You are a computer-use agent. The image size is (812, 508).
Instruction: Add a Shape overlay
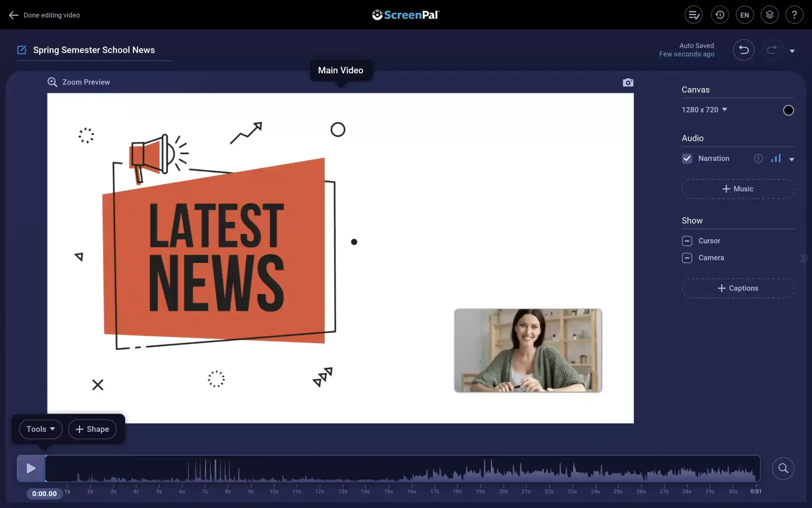coord(92,429)
